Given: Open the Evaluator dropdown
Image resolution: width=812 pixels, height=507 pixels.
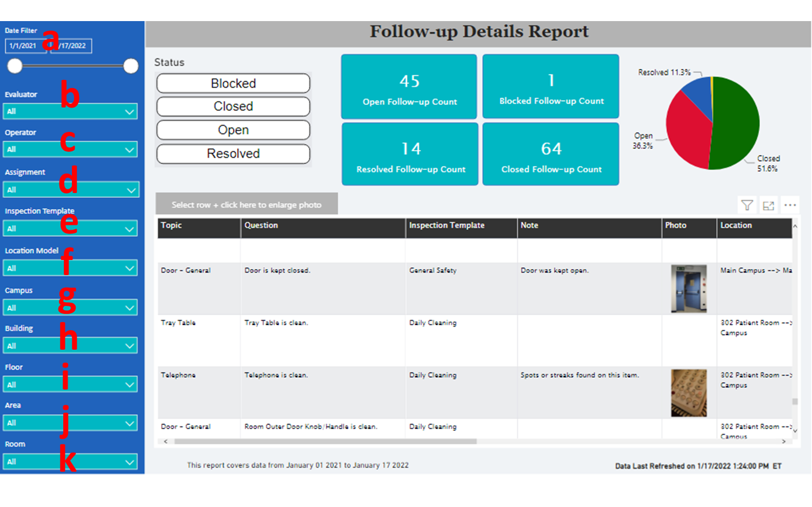Looking at the screenshot, I should tap(70, 111).
